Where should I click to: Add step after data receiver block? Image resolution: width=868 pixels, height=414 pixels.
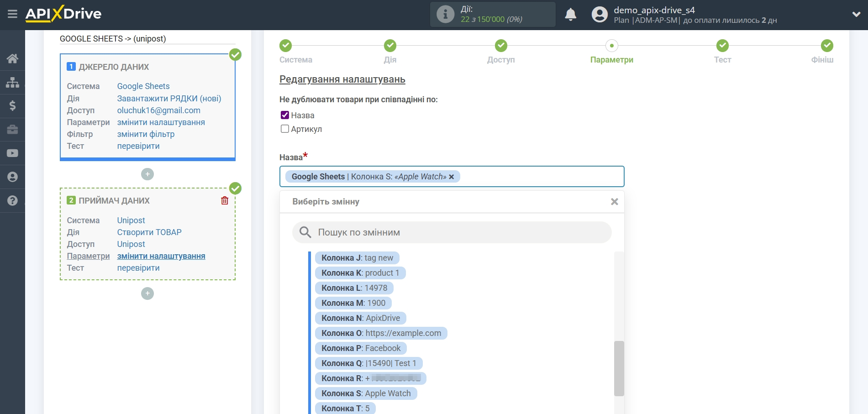147,293
